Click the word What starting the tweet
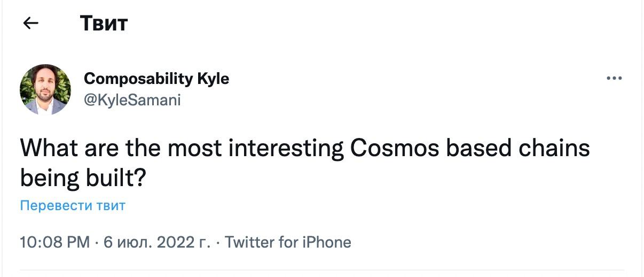The height and width of the screenshot is (277, 644). pyautogui.click(x=49, y=148)
